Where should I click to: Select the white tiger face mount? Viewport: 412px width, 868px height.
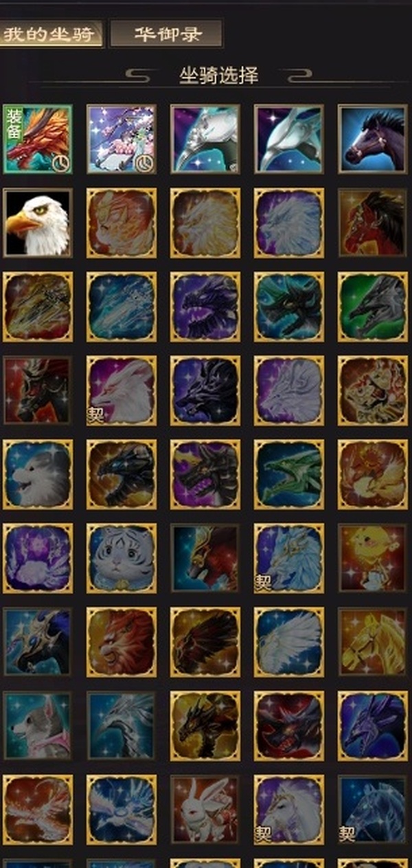pos(121,558)
